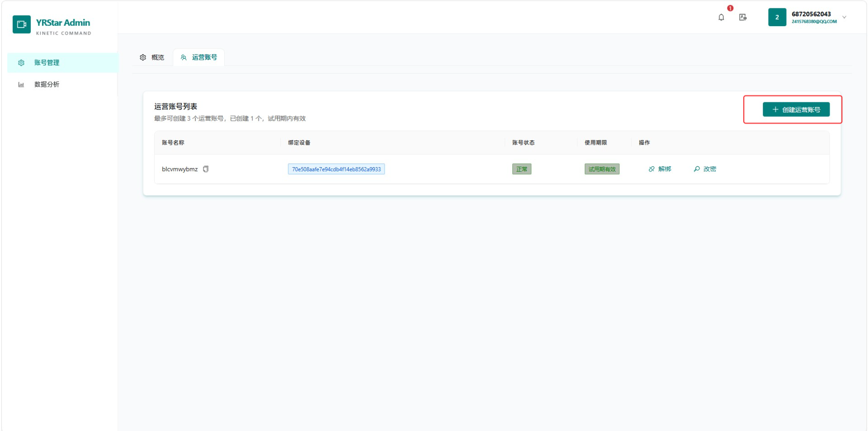Click the bound device ID 70e508aafe7e94cdb4f14eb8562a9933
Image resolution: width=868 pixels, height=431 pixels.
click(336, 169)
